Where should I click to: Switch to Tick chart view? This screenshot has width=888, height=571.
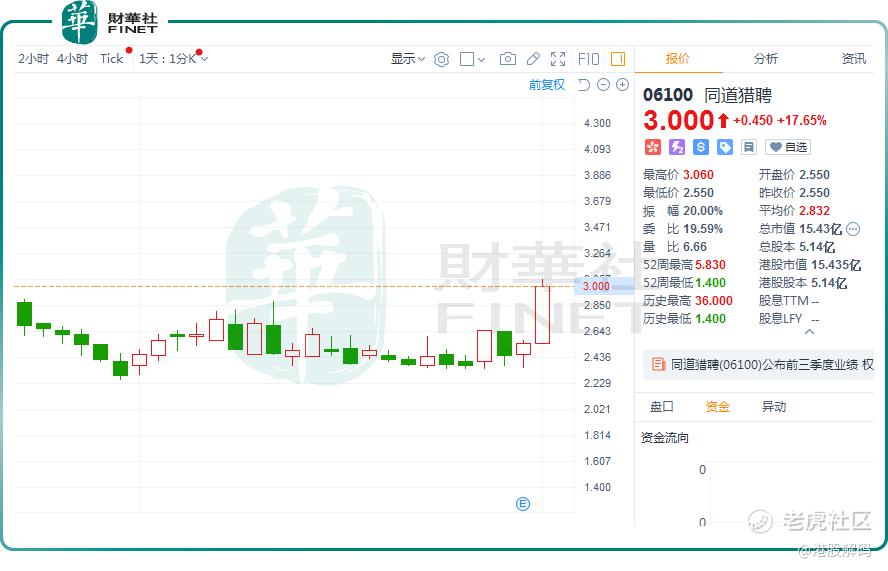(x=112, y=59)
